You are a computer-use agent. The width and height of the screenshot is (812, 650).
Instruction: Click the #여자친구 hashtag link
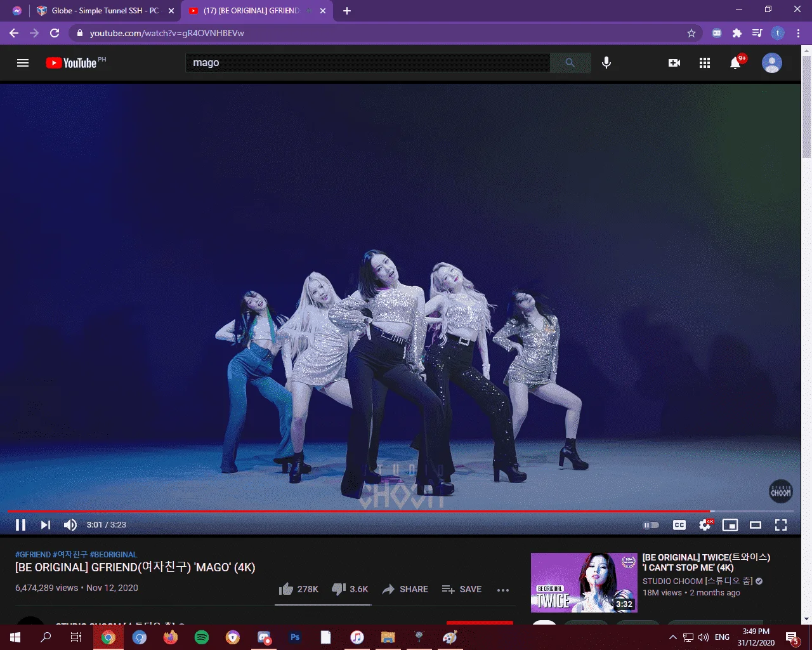pos(70,554)
